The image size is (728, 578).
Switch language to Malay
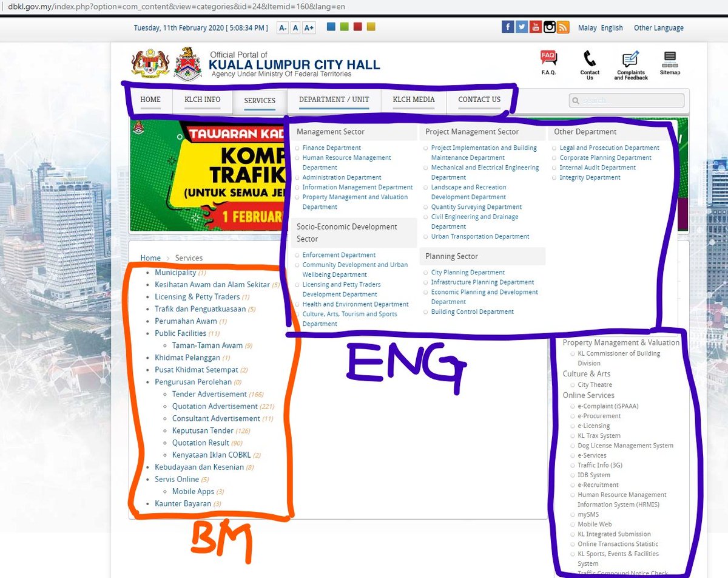(587, 28)
